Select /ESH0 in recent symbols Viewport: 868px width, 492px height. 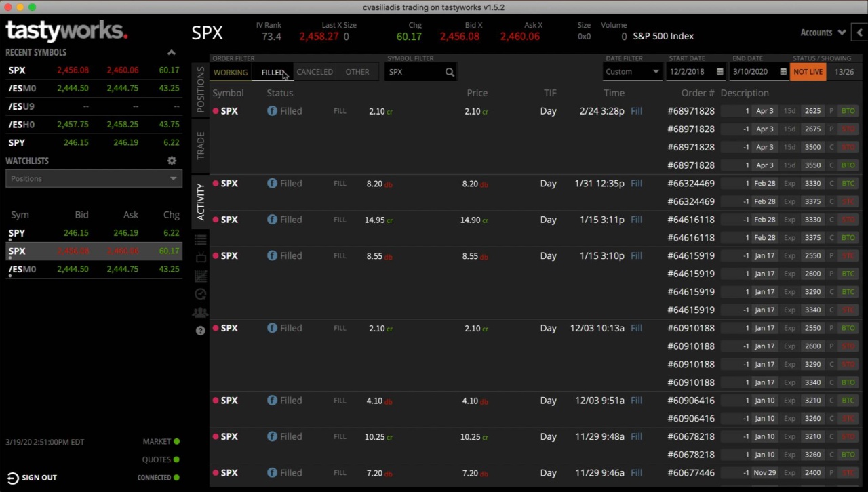(94, 125)
